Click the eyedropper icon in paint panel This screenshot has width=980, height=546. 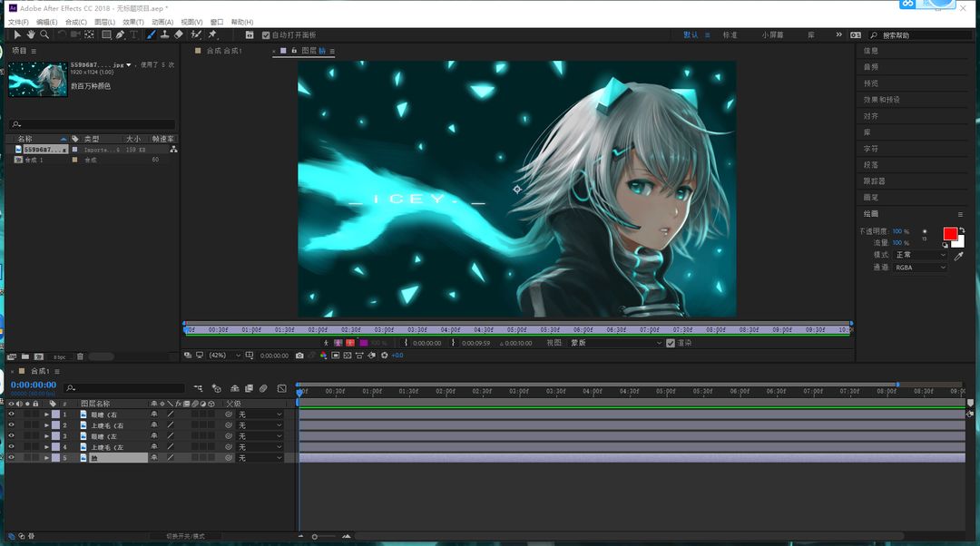[959, 256]
